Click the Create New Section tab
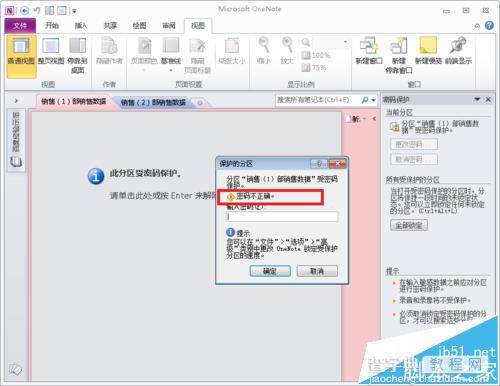Viewport: 500px width, 386px height. [x=200, y=103]
